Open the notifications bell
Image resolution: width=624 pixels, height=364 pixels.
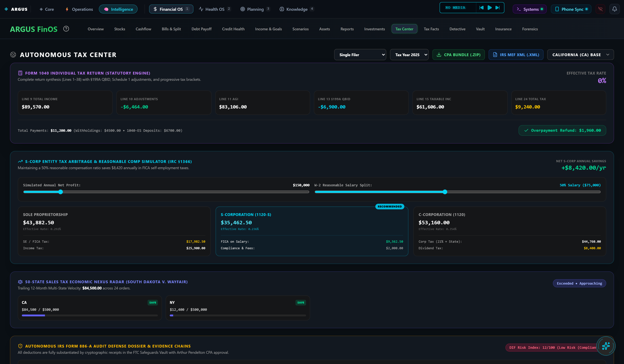[615, 9]
